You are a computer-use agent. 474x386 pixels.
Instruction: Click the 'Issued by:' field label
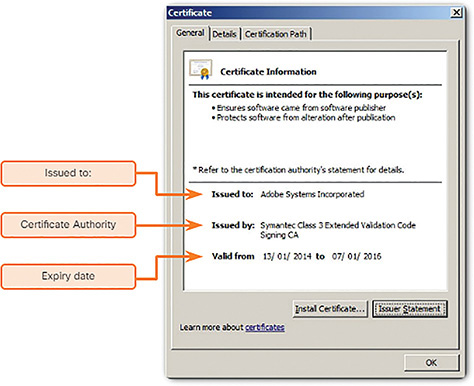tap(233, 225)
